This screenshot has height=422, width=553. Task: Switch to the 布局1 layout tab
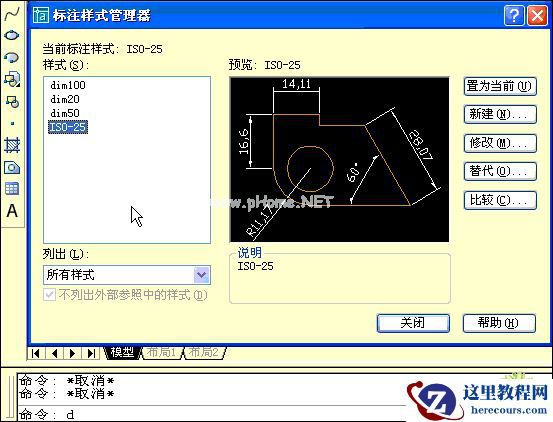tap(162, 352)
